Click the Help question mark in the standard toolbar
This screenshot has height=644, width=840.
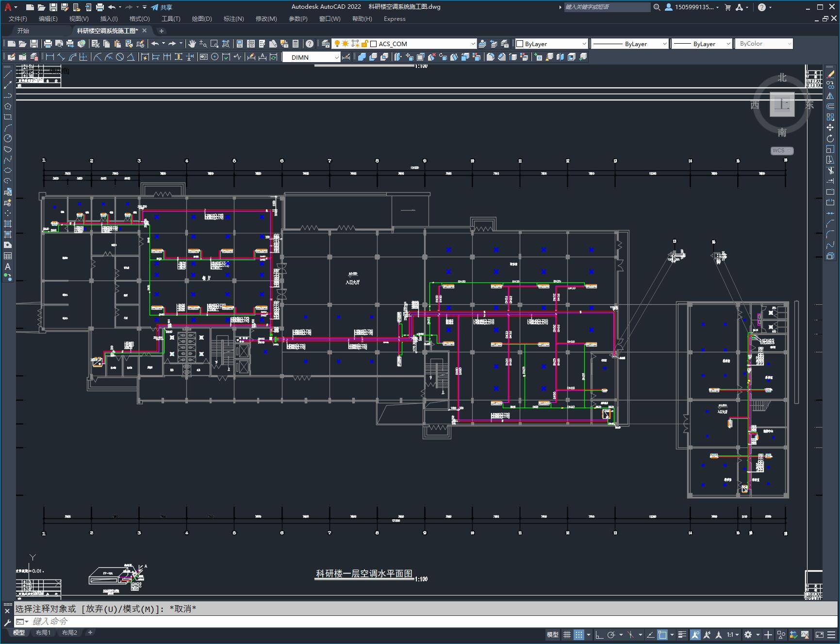(310, 44)
